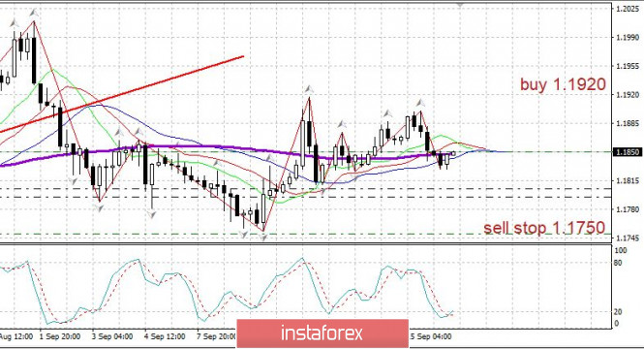Click the 1.1780 price axis label
This screenshot has height=349, width=644.
pos(628,209)
